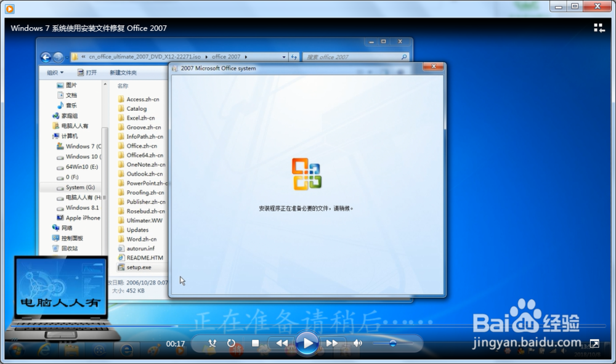The height and width of the screenshot is (364, 616).
Task: Select the cn_office_ultimate_2007 iso breadcrumb
Action: tap(145, 57)
